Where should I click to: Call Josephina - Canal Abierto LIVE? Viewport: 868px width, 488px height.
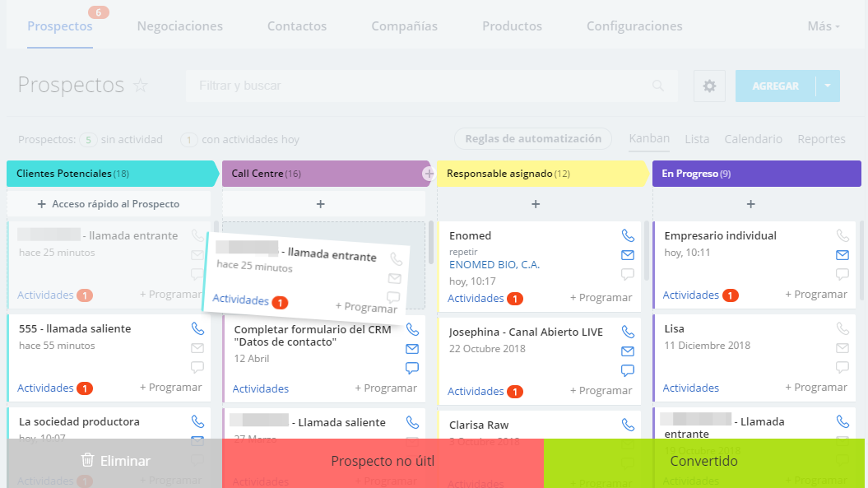coord(628,332)
